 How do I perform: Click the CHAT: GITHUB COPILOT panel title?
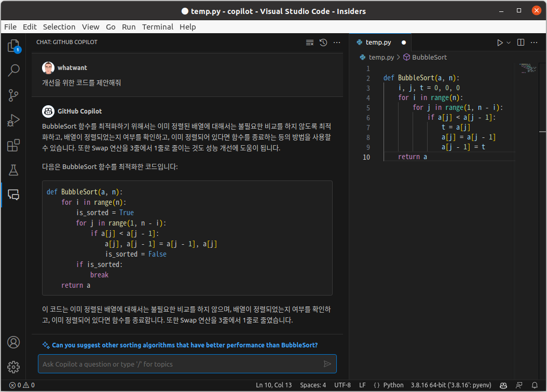[67, 42]
